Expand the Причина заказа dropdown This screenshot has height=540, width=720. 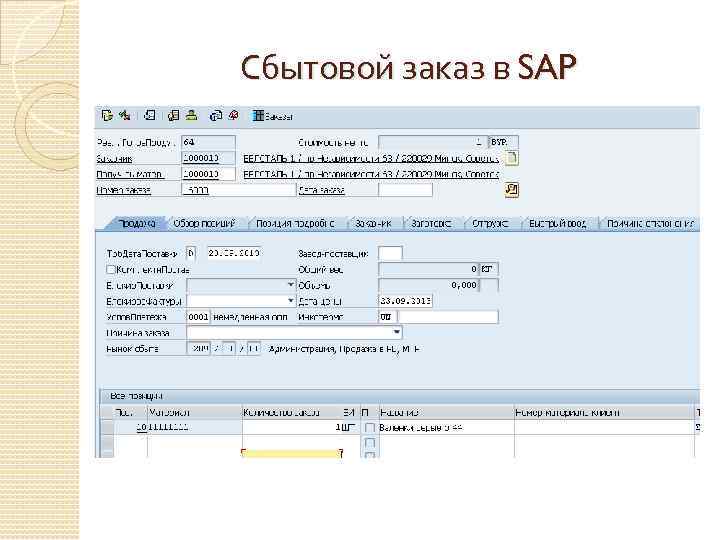point(397,332)
